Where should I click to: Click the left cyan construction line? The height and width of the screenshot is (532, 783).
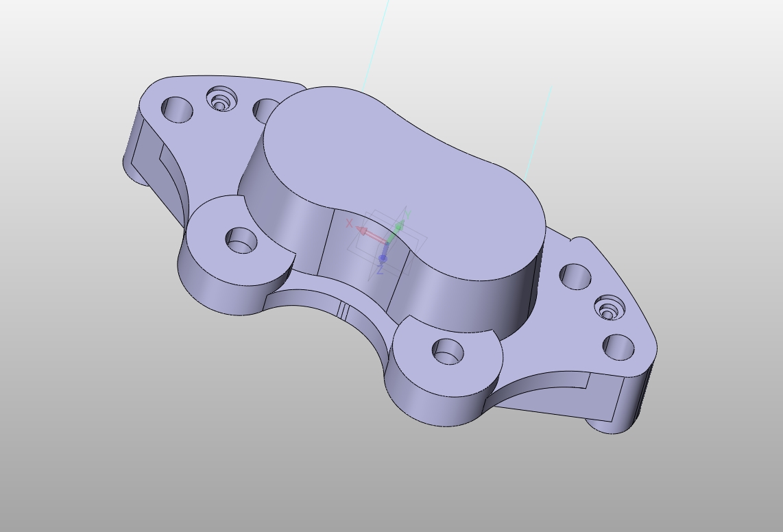coord(377,41)
